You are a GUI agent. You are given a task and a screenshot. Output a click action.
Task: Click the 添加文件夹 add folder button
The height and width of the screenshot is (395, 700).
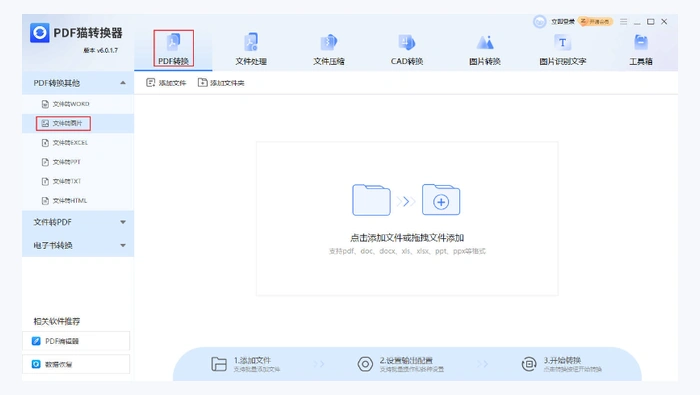[221, 83]
